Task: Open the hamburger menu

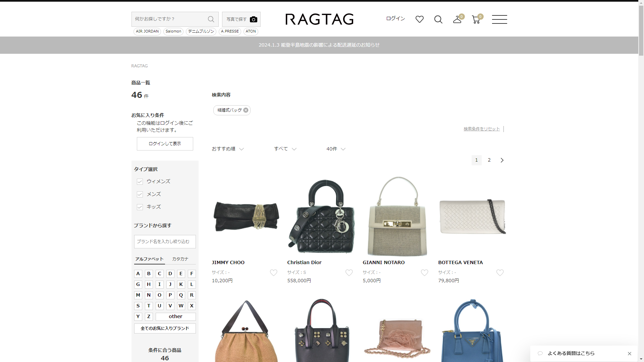Action: click(x=499, y=19)
